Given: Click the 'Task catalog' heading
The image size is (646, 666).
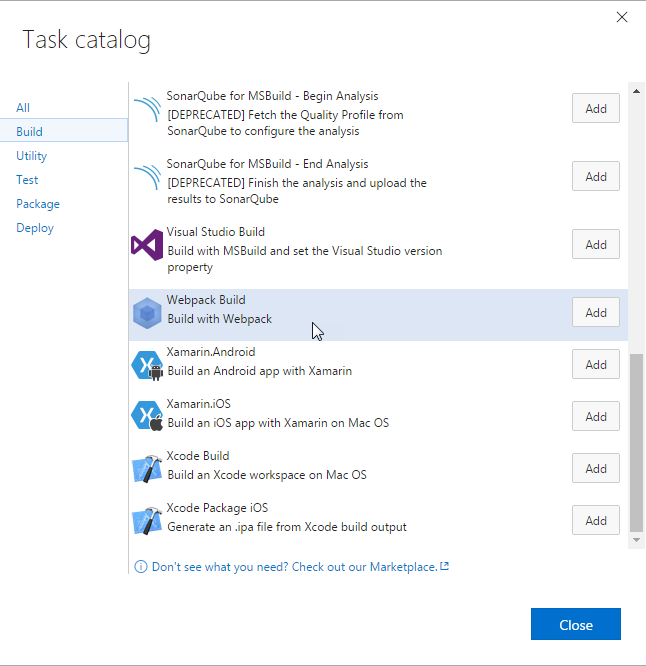Looking at the screenshot, I should (x=87, y=41).
